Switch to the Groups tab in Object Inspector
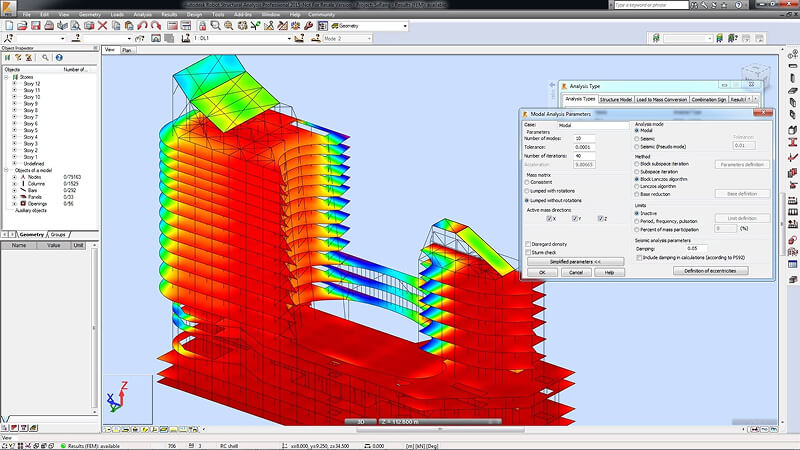The image size is (800, 450). tap(58, 235)
